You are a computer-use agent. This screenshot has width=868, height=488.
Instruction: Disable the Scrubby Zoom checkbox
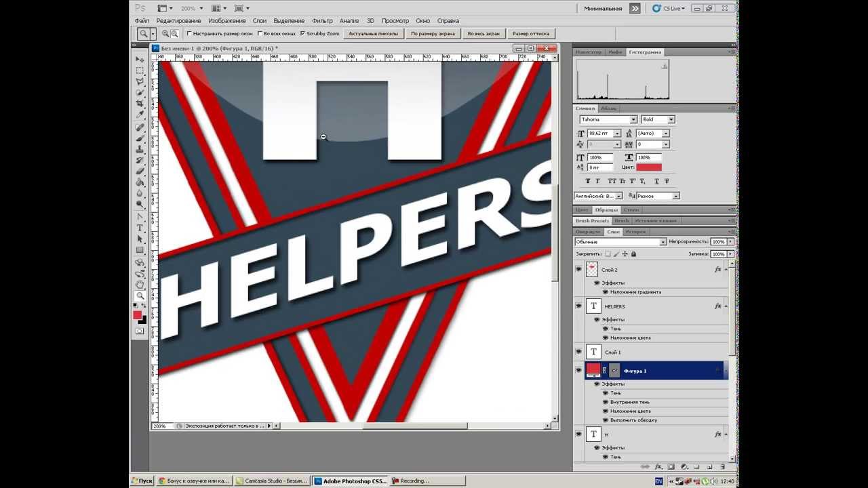302,33
